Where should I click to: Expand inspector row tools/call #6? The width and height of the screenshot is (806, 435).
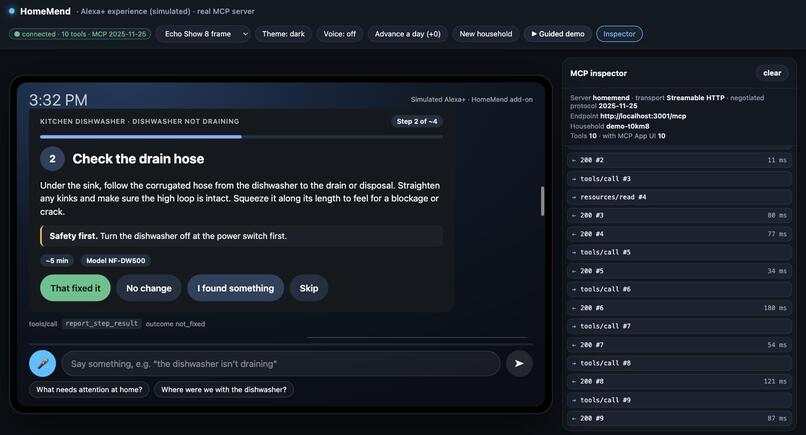[679, 289]
